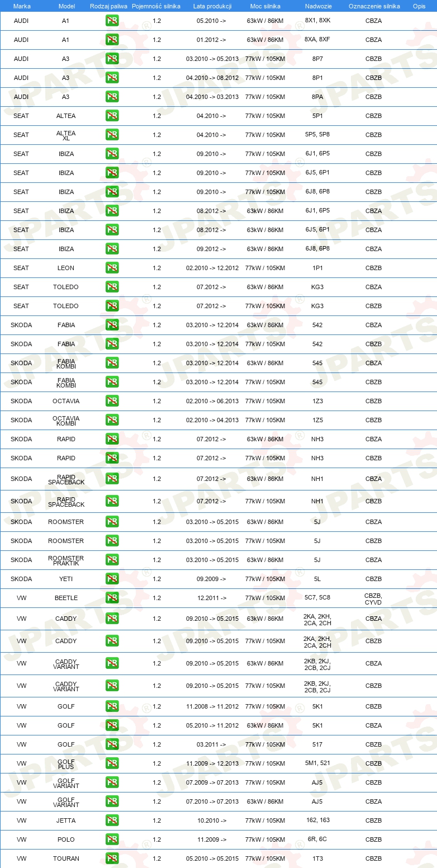
Task: Click the petrol icon in the VW TOURAN row
Action: 112,858
